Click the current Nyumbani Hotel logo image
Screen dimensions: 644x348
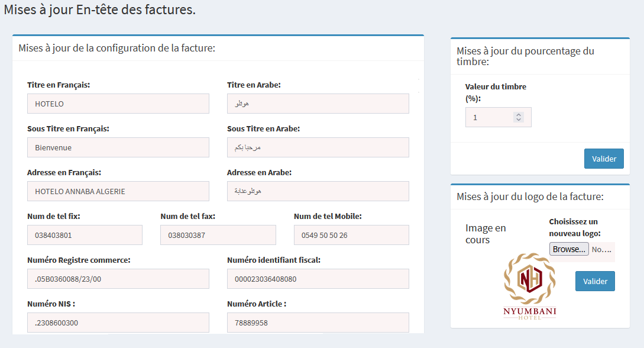point(529,286)
